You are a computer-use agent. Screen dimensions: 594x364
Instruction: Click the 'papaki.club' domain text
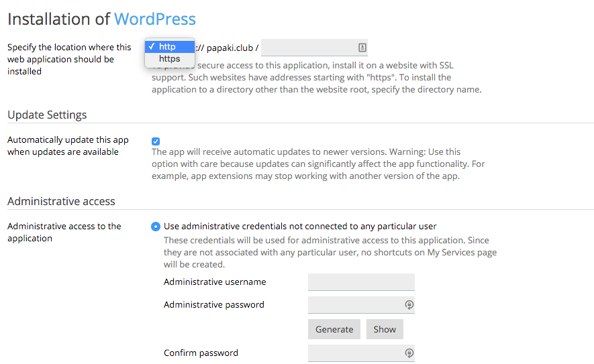click(230, 48)
